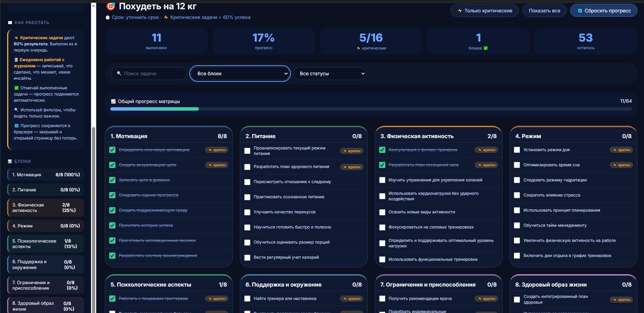This screenshot has height=313, width=644.
Task: Click the Показать все button
Action: (544, 11)
